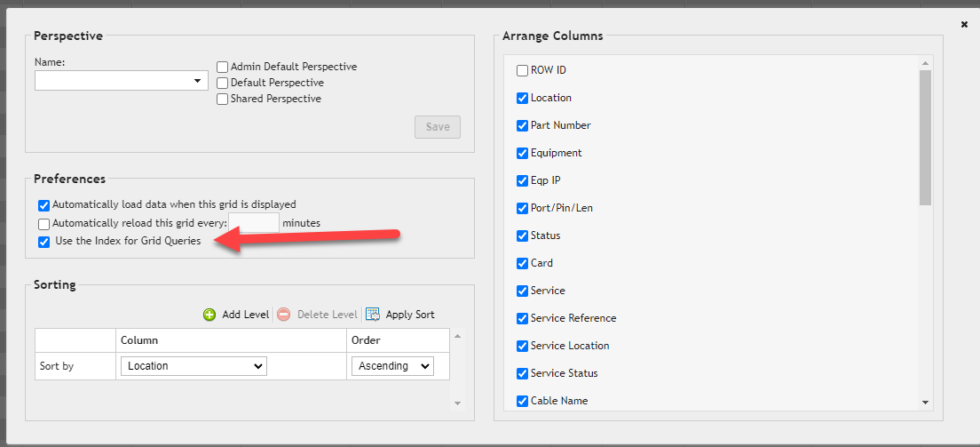Screen dimensions: 980x447
Task: Close the dialog with the X
Action: pos(964,25)
